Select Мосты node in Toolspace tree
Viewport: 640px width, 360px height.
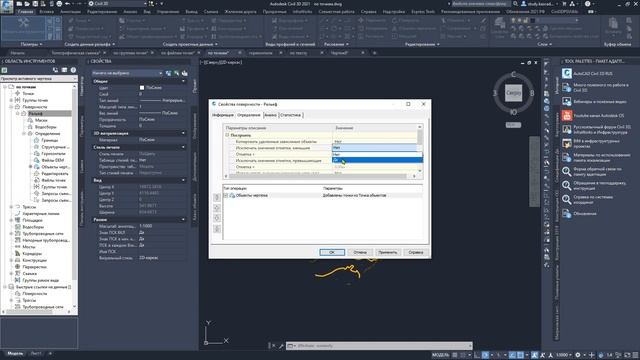(x=29, y=247)
